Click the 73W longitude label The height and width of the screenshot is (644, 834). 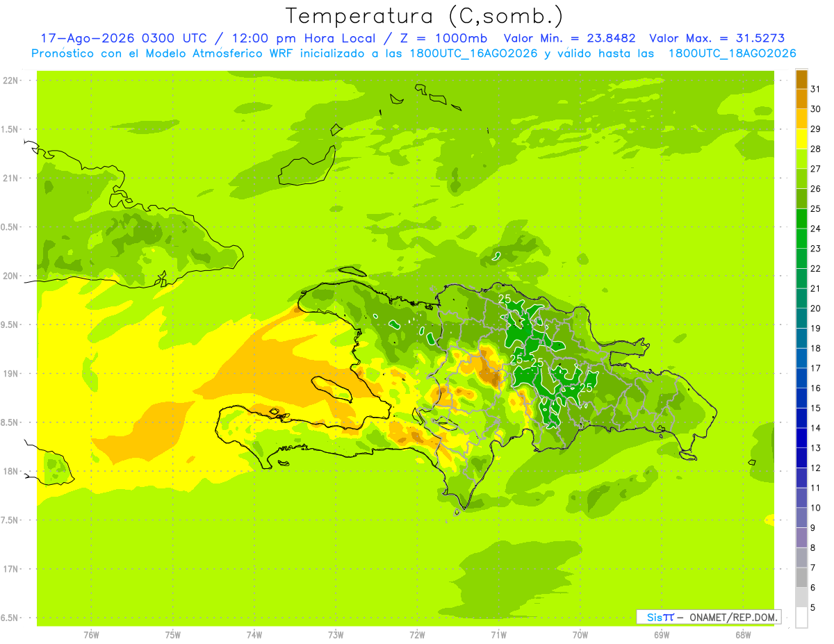[x=336, y=635]
